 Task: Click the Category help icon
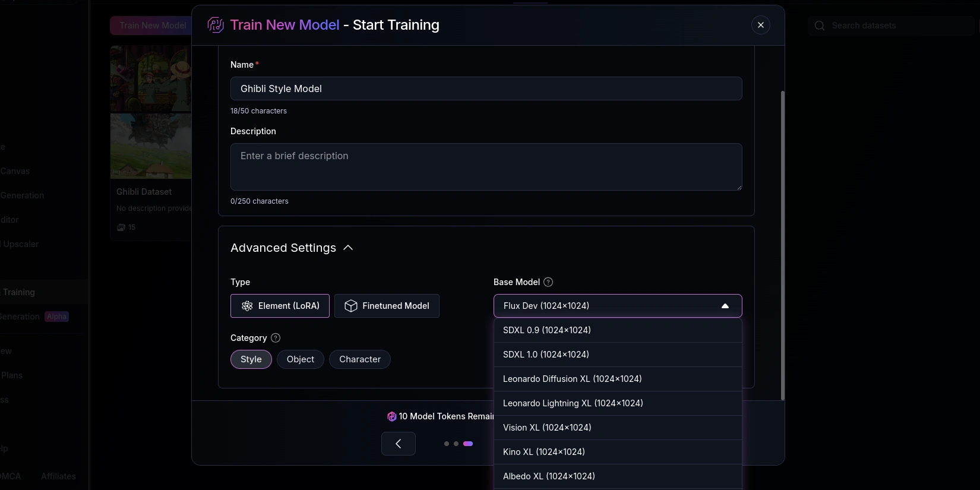pyautogui.click(x=276, y=338)
